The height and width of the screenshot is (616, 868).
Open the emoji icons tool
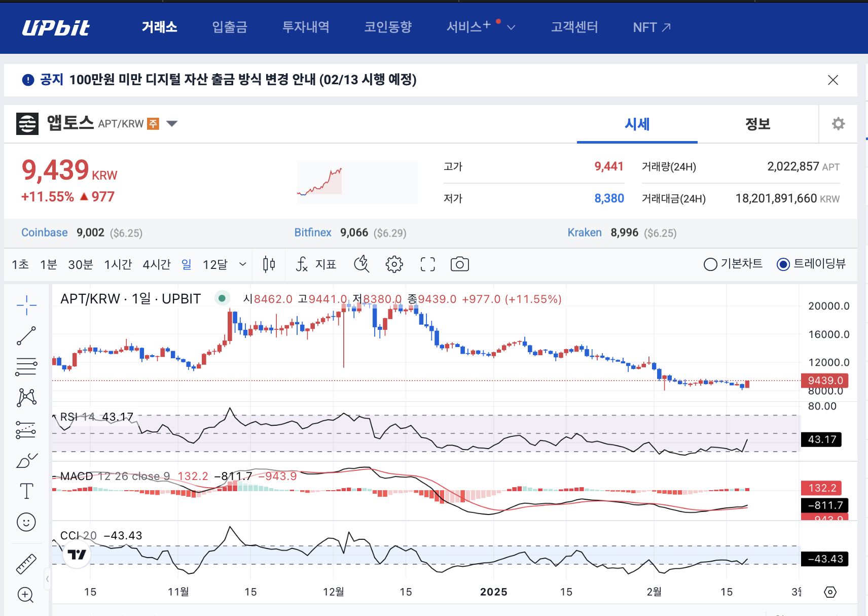click(x=26, y=522)
